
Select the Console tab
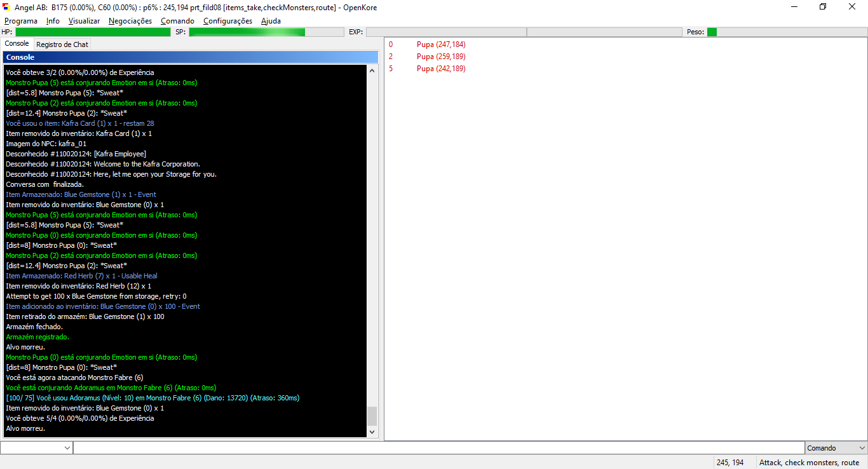(17, 44)
